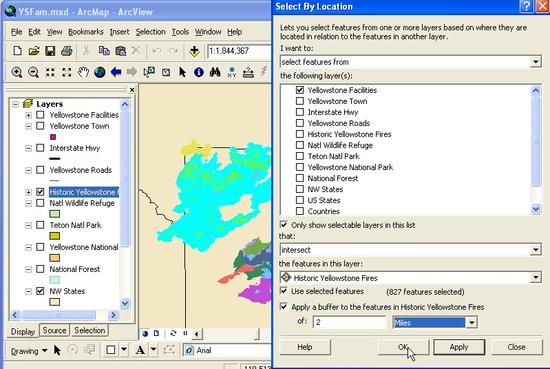Open the intersect method dropdown
Viewport: 550px width, 369px height.
coord(535,250)
